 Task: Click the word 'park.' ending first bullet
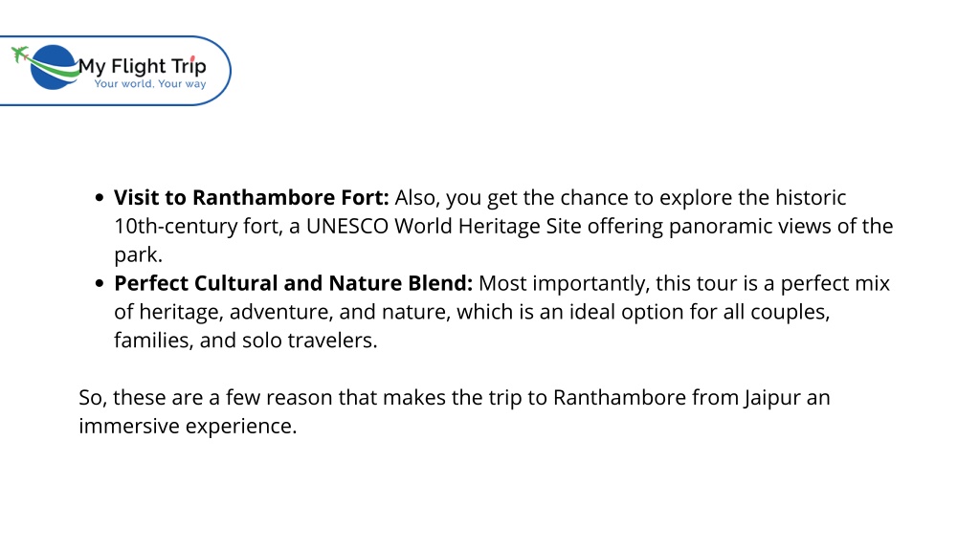(x=138, y=254)
